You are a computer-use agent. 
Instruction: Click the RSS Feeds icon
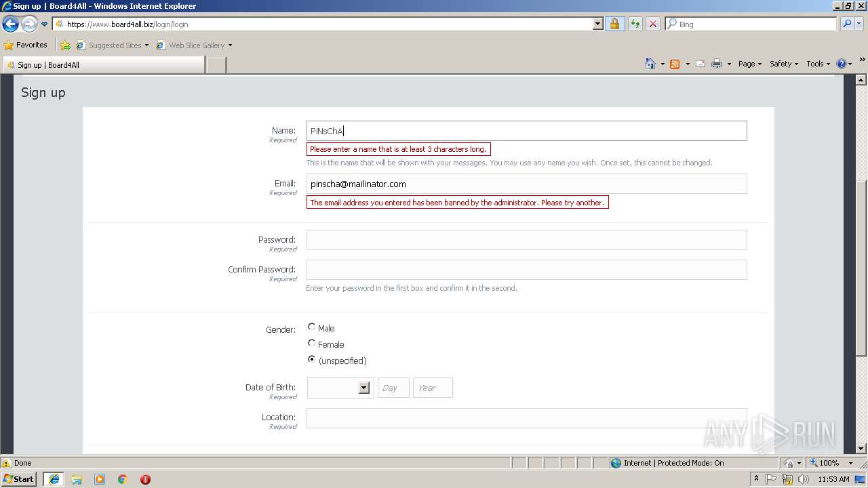click(675, 64)
